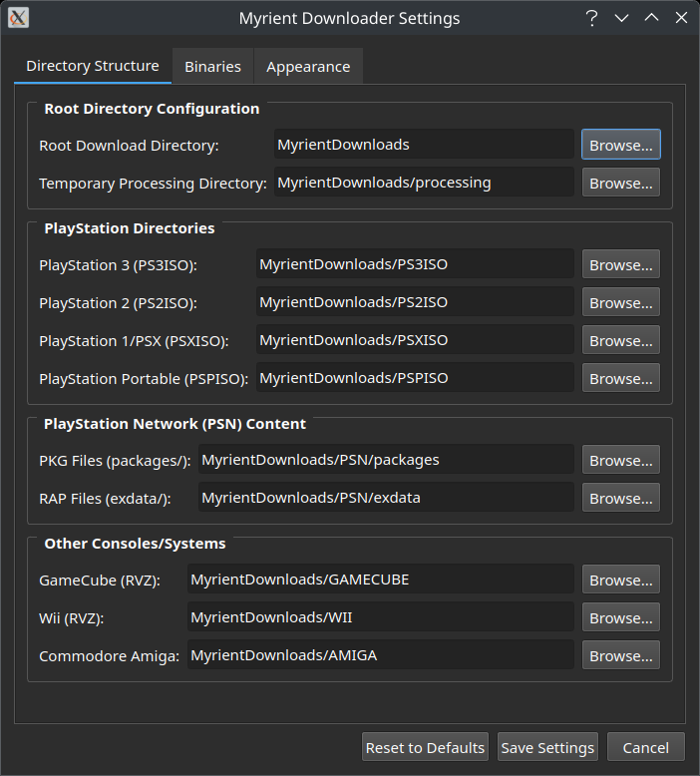Browse for PKG Files packages folder
Viewport: 700px width, 776px height.
pyautogui.click(x=620, y=460)
